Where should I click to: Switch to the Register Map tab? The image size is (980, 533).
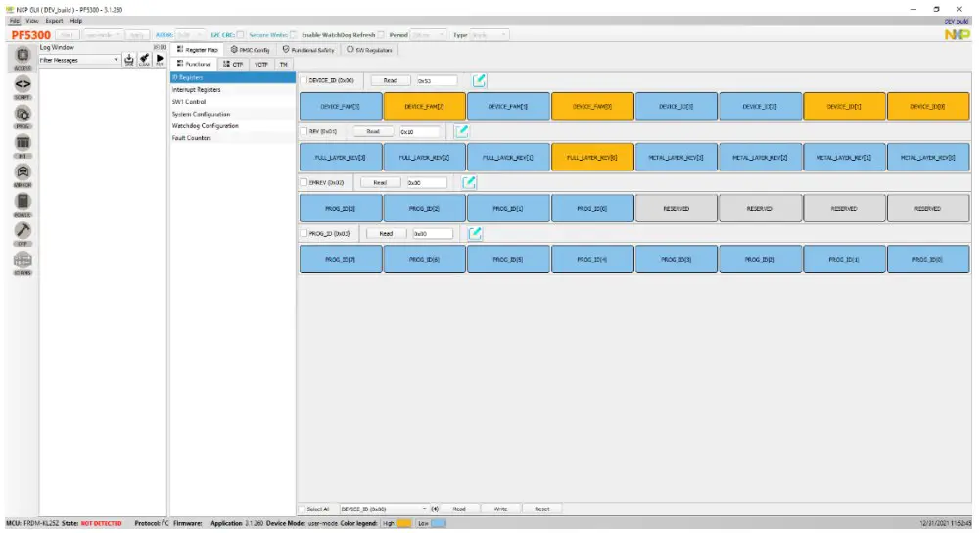pyautogui.click(x=198, y=49)
